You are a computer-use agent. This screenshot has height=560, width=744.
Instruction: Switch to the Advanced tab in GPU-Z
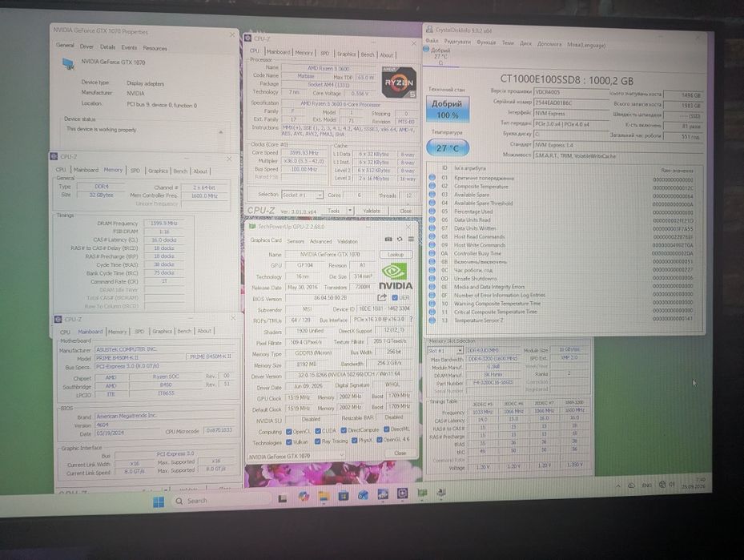click(x=321, y=241)
